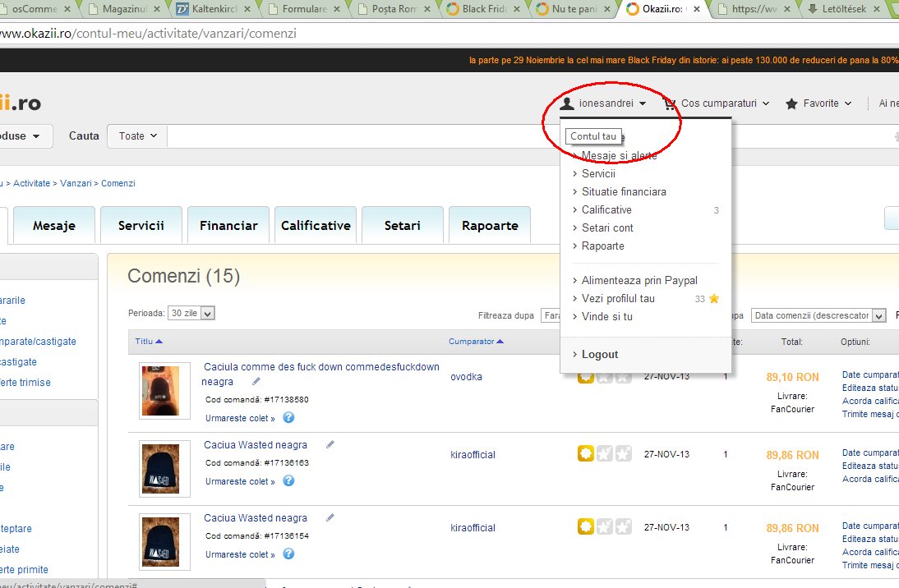Click the gold rating icon for ovodka order
Viewport: 899px width, 588px height.
click(x=585, y=377)
